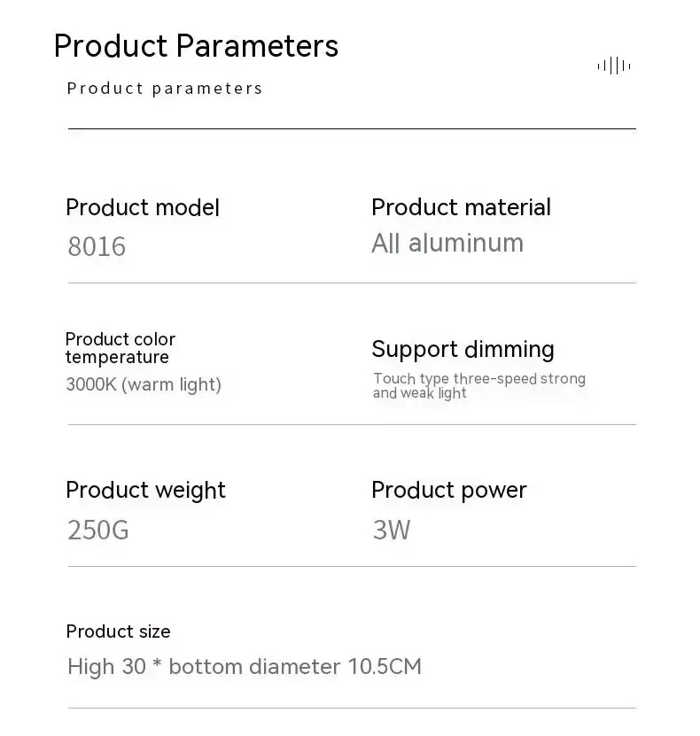
Task: Click the 'Touch type three-speed strong' description
Action: tap(479, 379)
